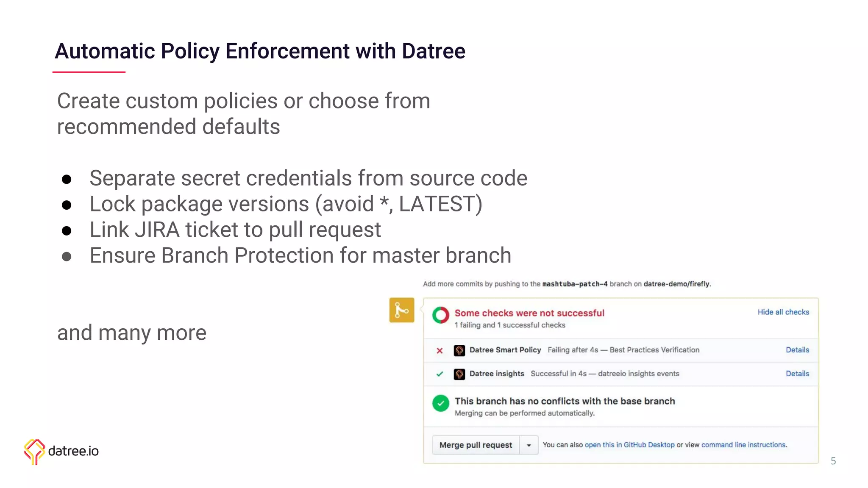This screenshot has height=488, width=868.
Task: Click the Datree Smart Policy app avatar
Action: (459, 350)
